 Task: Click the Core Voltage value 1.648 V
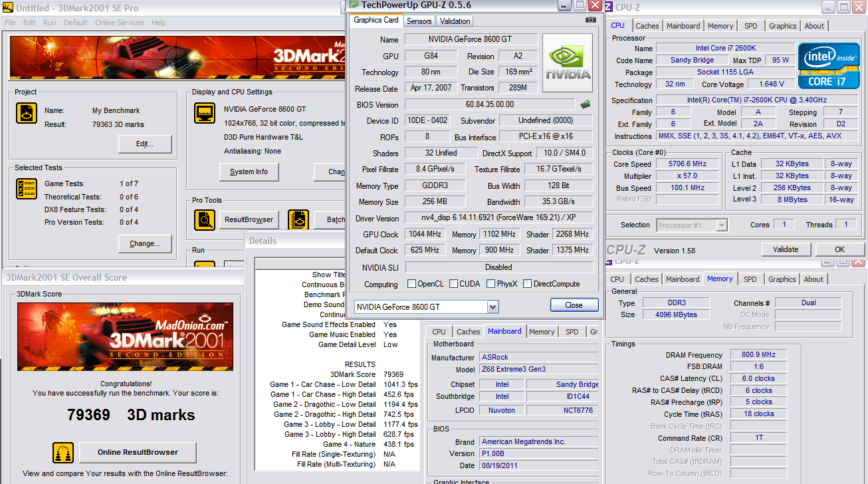pos(771,84)
